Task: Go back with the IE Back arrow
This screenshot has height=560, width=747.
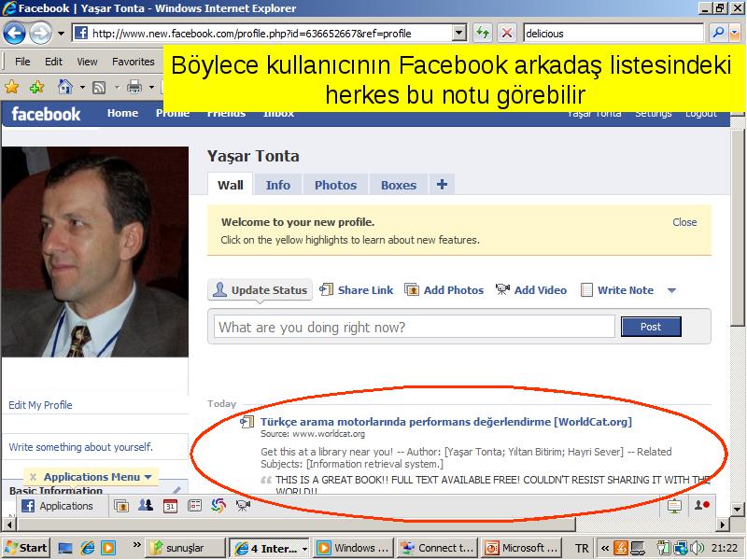Action: [14, 34]
